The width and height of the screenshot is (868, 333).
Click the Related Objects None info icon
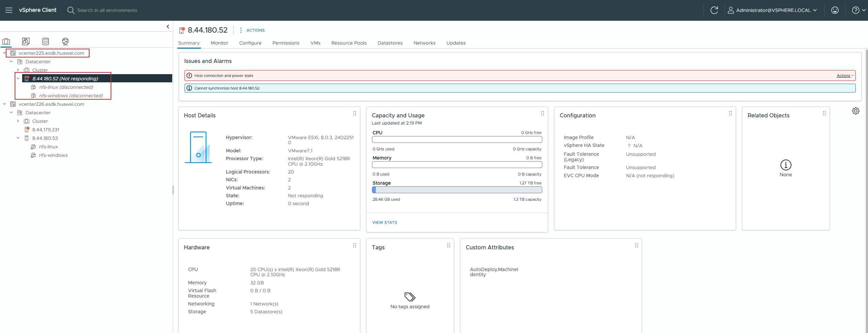[786, 165]
